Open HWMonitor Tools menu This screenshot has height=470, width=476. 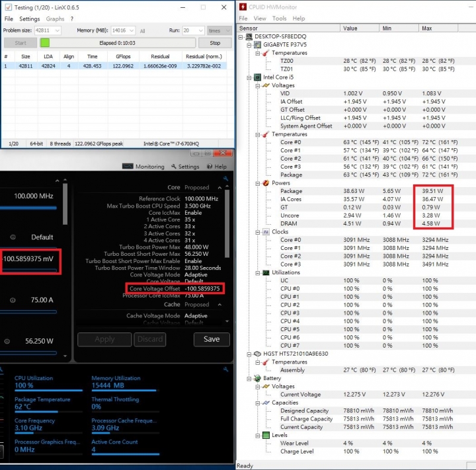tap(279, 19)
